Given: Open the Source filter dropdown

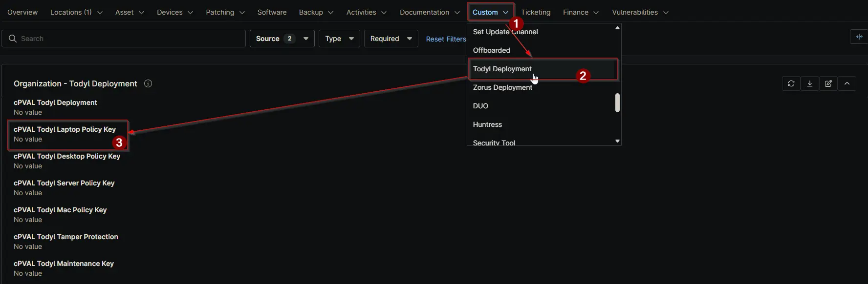Looking at the screenshot, I should (x=282, y=39).
